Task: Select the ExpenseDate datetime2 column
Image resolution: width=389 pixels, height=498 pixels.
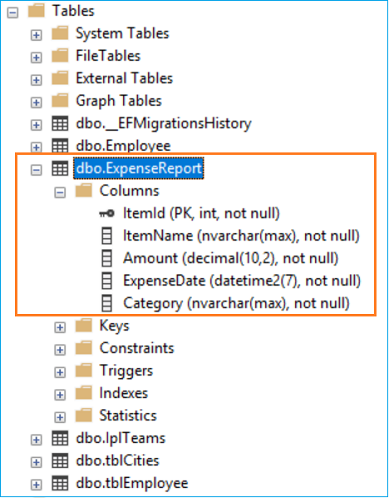Action: pyautogui.click(x=242, y=281)
